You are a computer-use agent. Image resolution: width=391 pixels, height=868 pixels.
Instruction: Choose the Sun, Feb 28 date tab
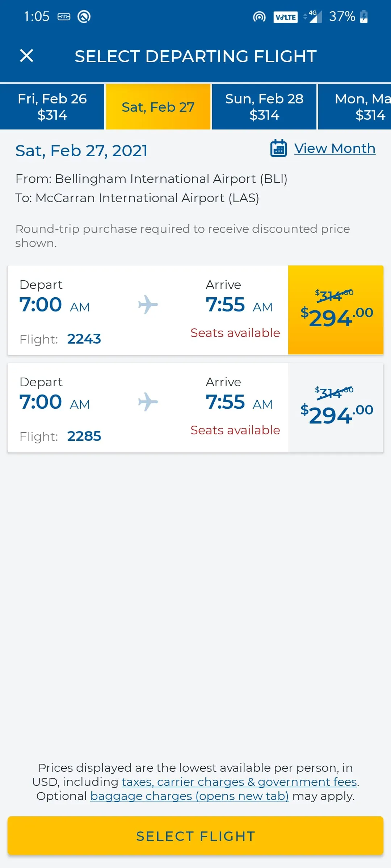click(x=264, y=107)
